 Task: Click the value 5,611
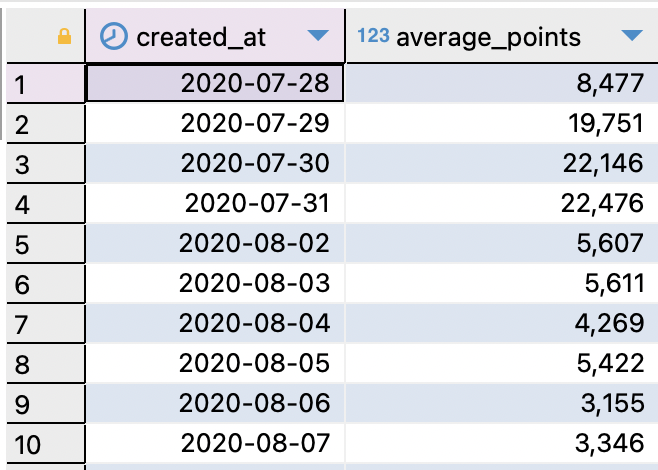[x=614, y=283]
